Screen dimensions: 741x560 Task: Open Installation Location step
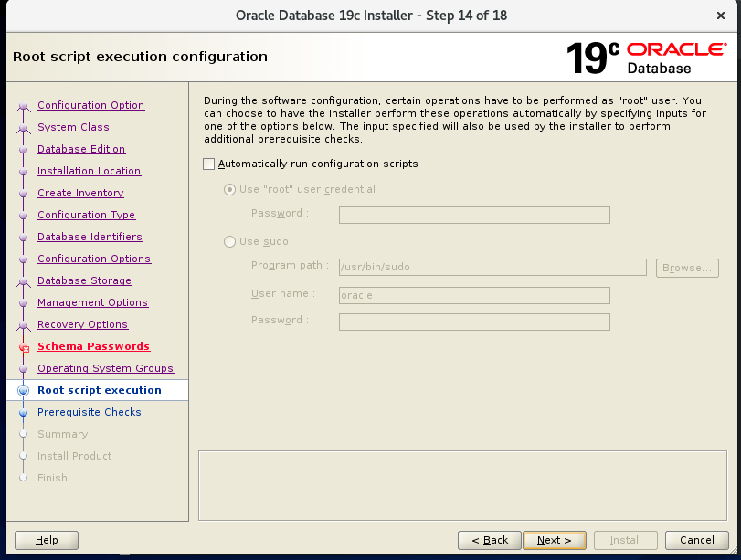pos(89,171)
